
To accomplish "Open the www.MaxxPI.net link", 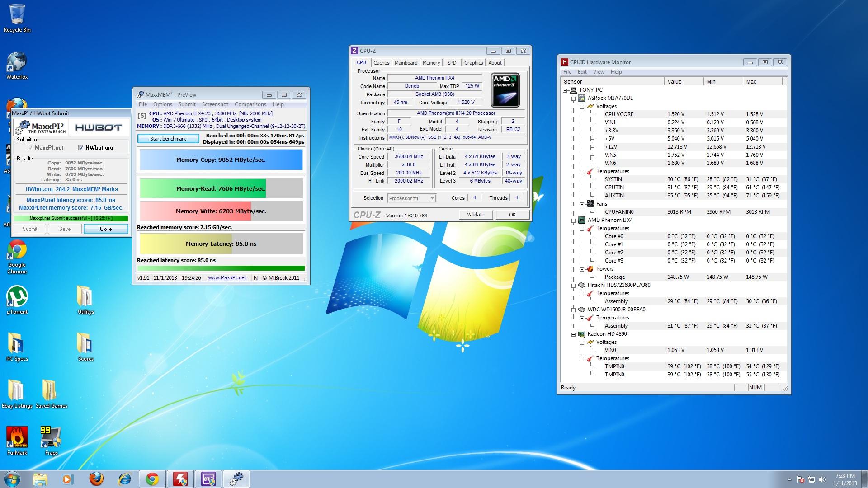I will coord(227,278).
